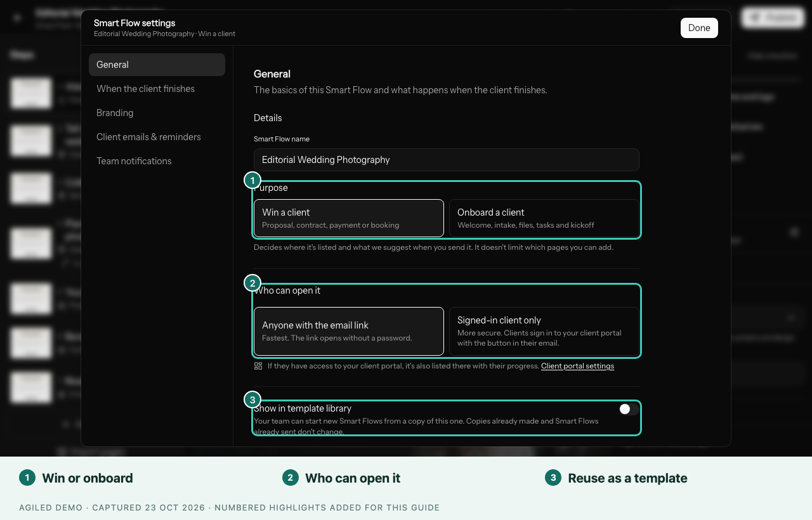Click the Done button in Smart Flow settings
Screen dimensions: 812x520
(699, 28)
